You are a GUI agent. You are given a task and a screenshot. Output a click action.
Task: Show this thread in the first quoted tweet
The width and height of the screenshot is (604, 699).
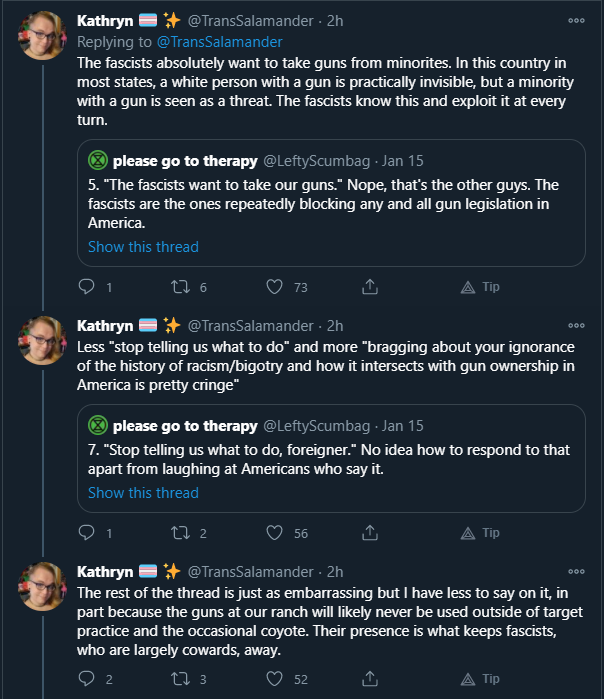[143, 247]
